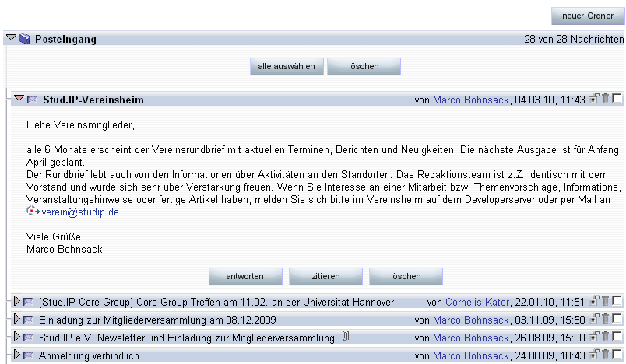
Task: Open Marco Bohnsack link on 26.08.09 message
Action: coord(471,338)
